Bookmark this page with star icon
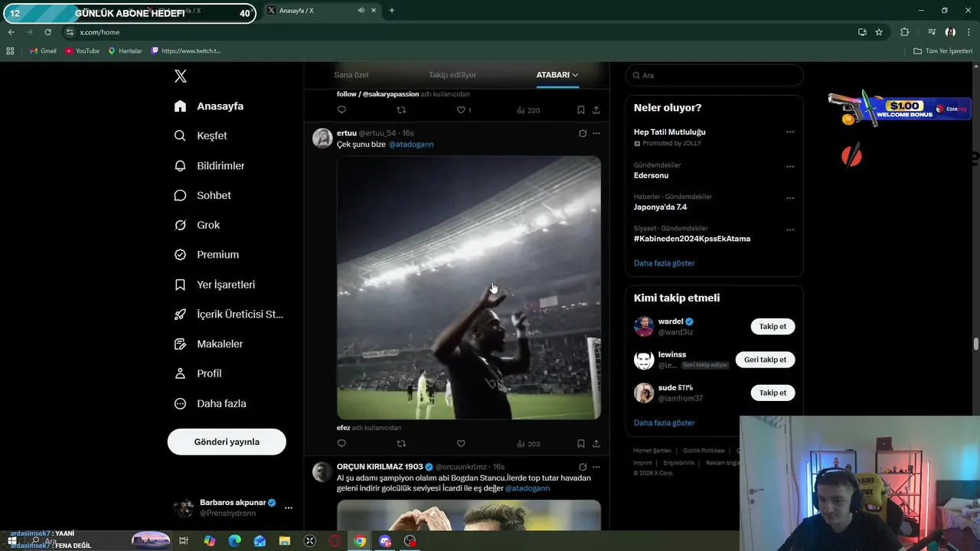 coord(879,32)
